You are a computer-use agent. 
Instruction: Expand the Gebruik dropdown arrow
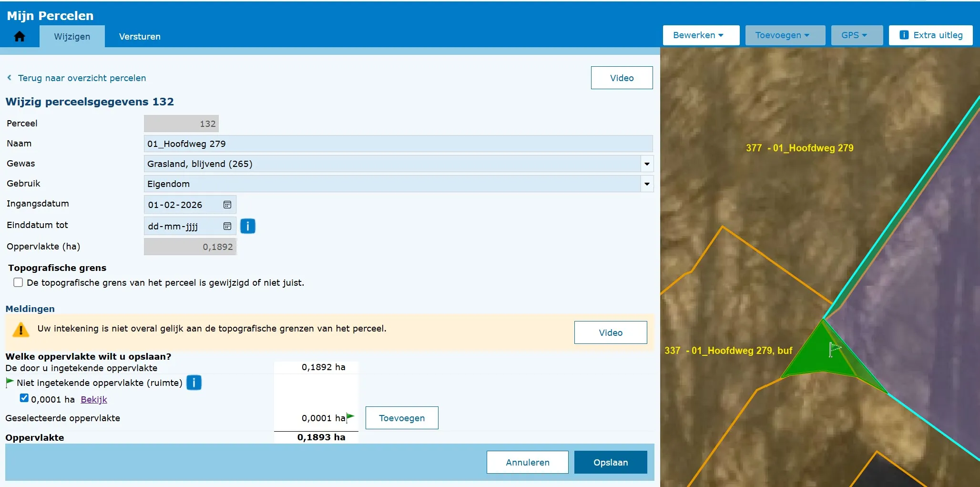tap(647, 184)
